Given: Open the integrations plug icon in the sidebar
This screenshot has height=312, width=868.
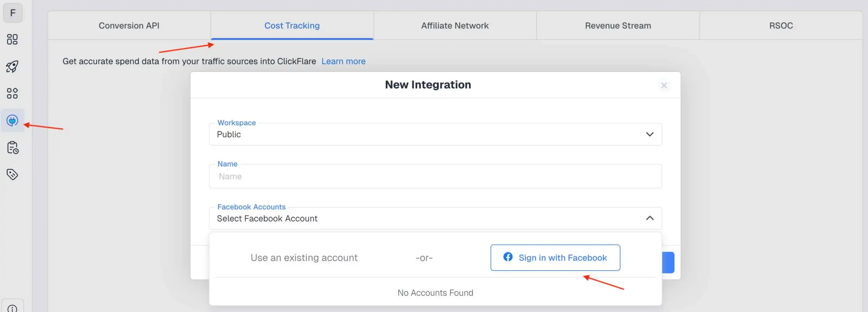Looking at the screenshot, I should 12,120.
